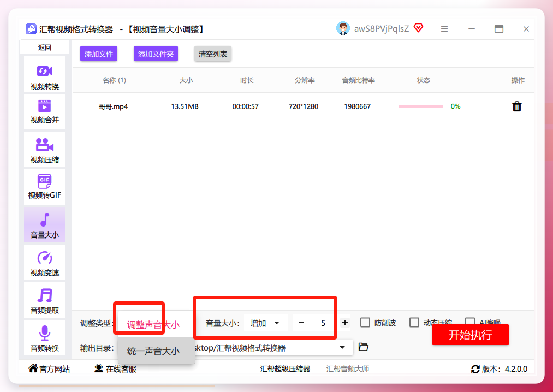The height and width of the screenshot is (392, 553).
Task: Click the username awS8PVjPqlsZ
Action: pyautogui.click(x=382, y=29)
